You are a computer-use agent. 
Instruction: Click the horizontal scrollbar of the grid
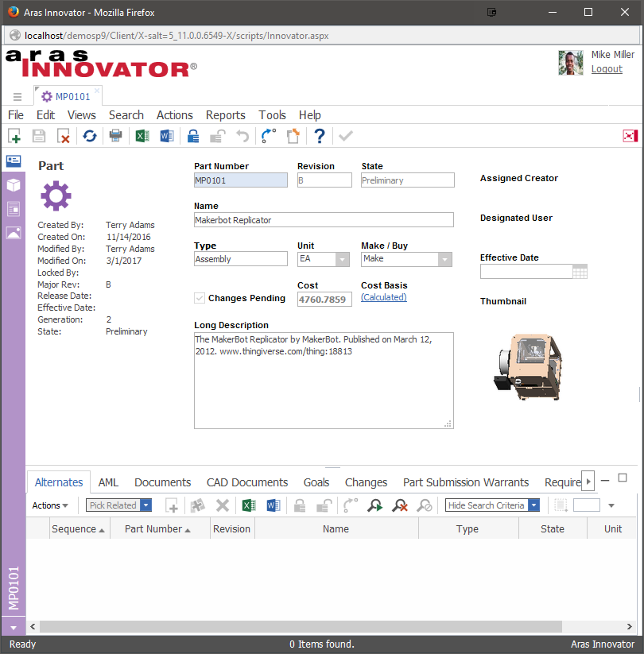301,626
